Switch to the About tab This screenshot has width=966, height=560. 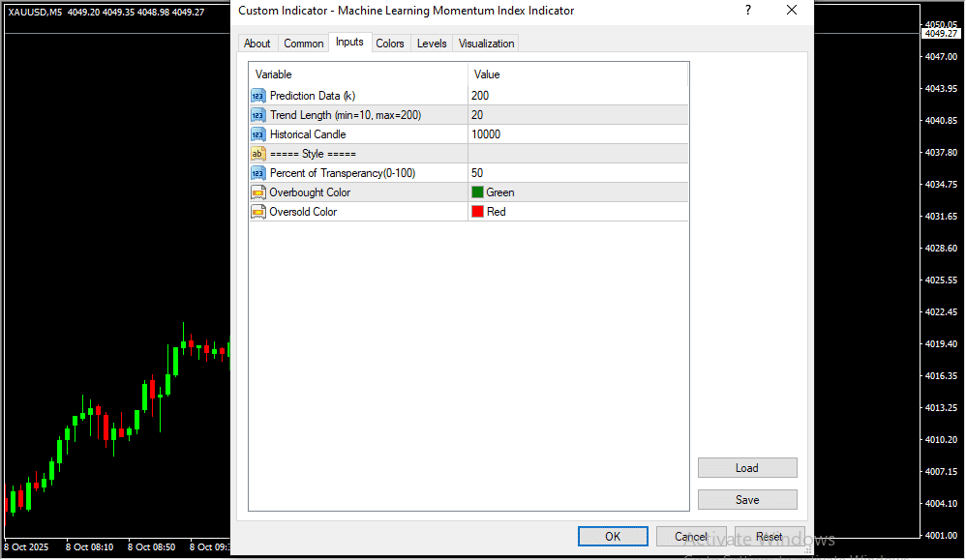[x=257, y=44]
